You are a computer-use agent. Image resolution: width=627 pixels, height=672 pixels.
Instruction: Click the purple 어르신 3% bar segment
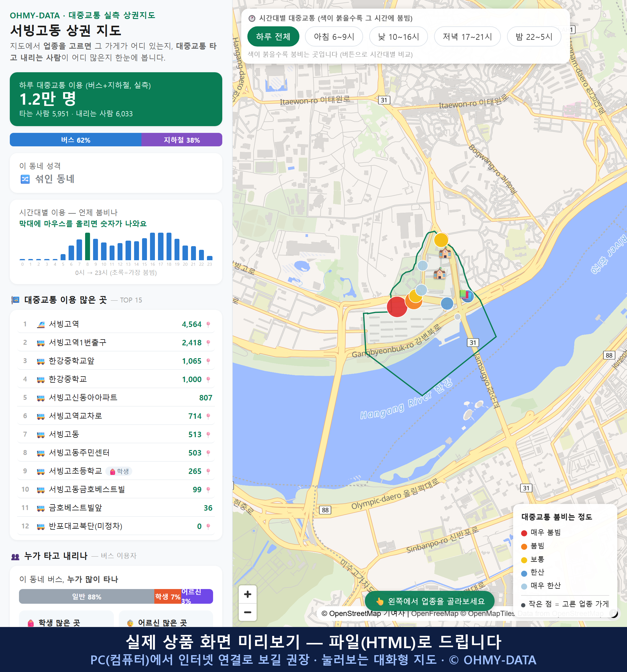pyautogui.click(x=197, y=597)
